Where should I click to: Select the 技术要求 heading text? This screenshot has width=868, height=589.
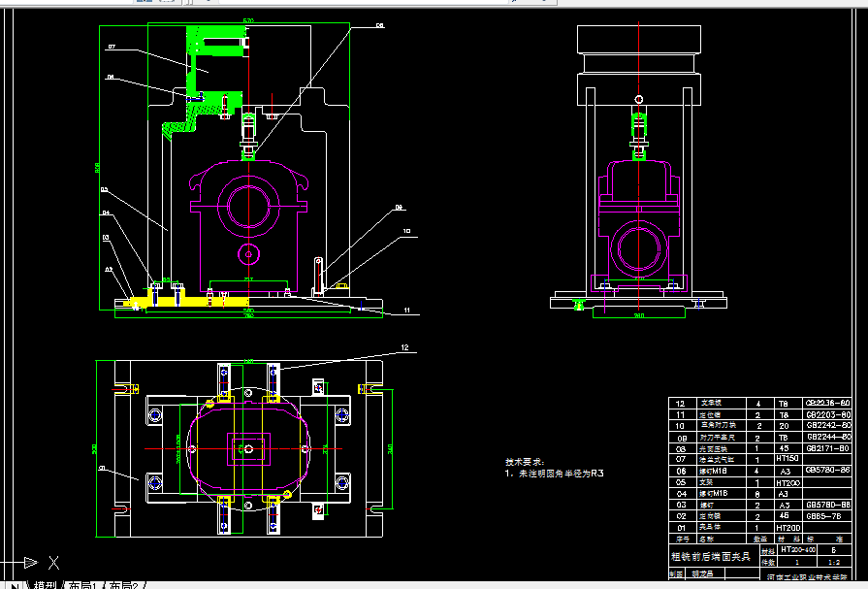525,462
